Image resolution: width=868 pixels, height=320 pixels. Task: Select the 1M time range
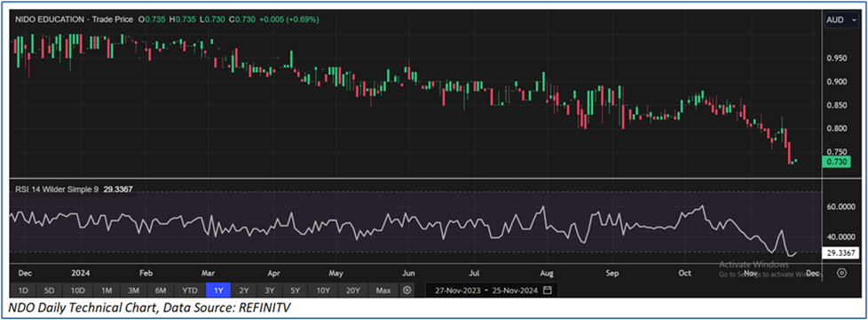107,290
